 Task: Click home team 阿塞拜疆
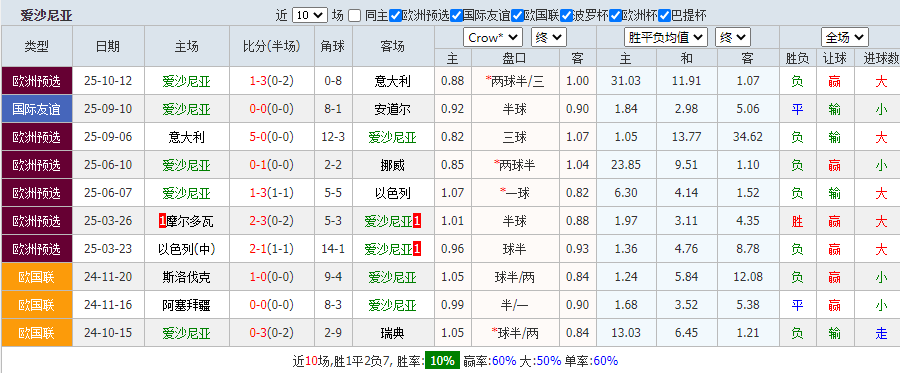click(x=187, y=306)
